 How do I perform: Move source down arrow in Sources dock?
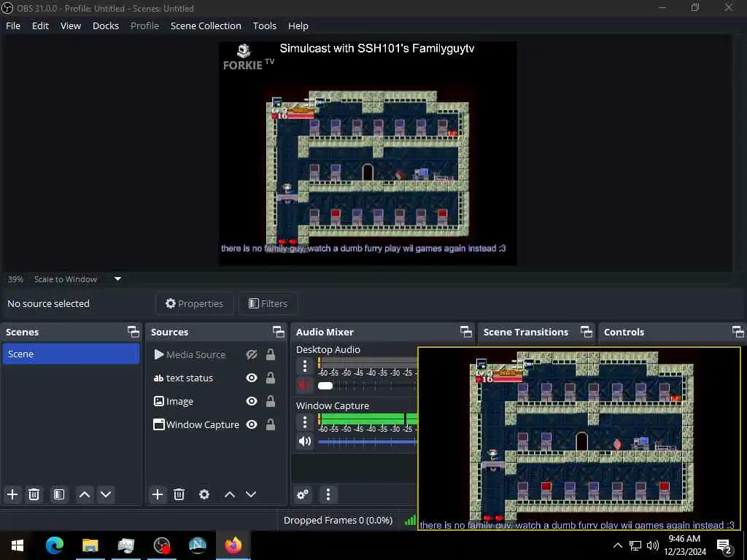tap(251, 494)
